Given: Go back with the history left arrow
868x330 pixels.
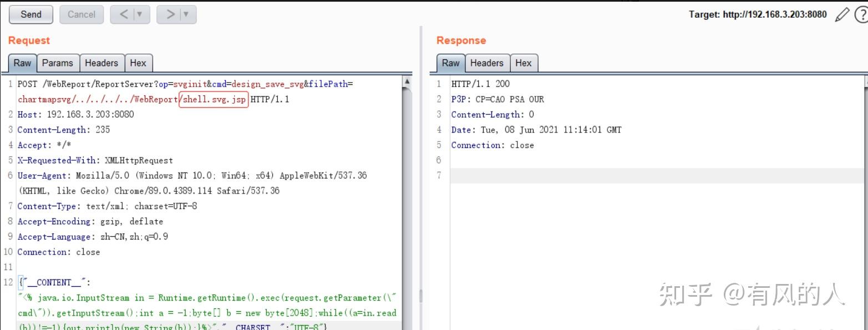Looking at the screenshot, I should [123, 14].
